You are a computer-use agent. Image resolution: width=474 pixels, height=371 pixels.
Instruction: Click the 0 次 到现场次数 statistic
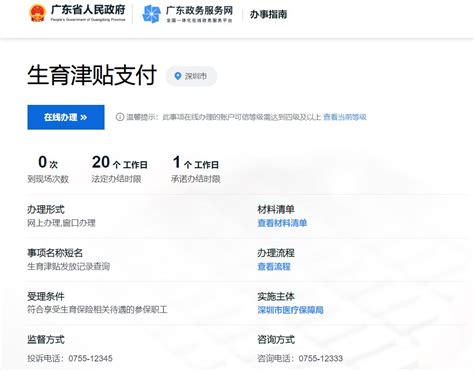click(48, 169)
